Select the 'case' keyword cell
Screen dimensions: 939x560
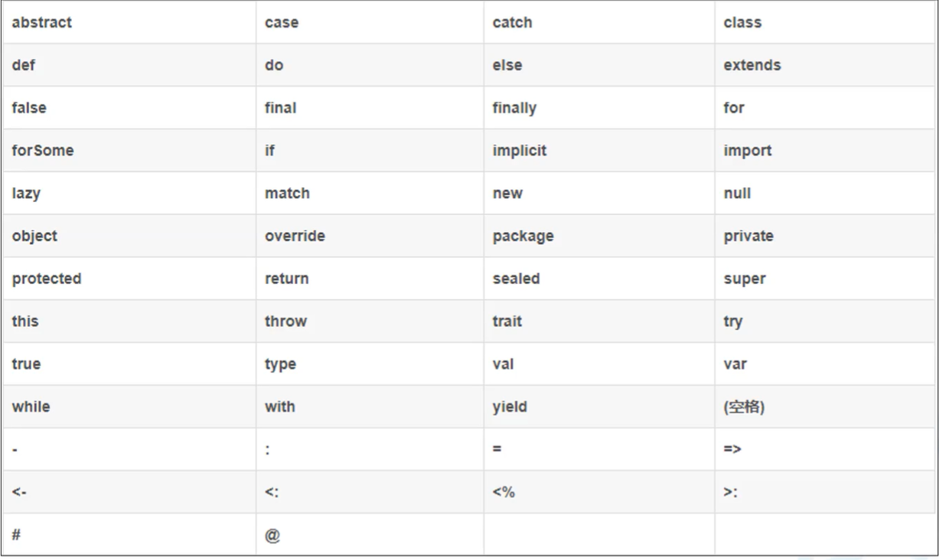[282, 23]
